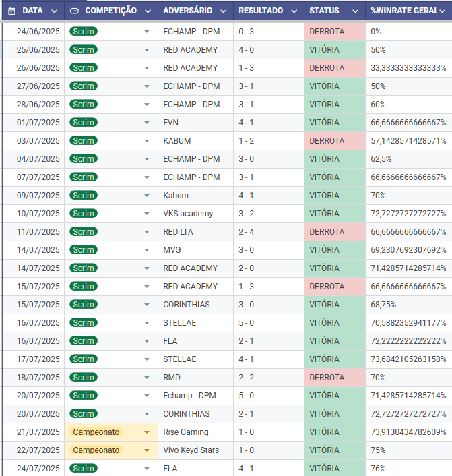The width and height of the screenshot is (452, 476).
Task: Select the date cell 24/06/2025
Action: pos(34,32)
